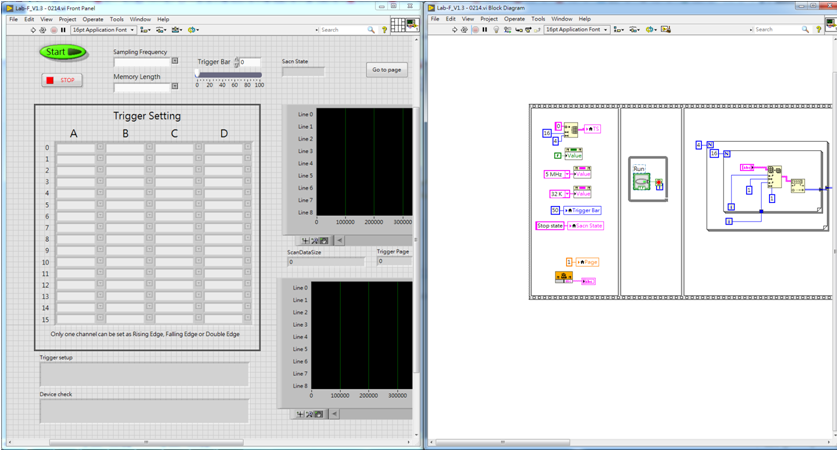Click Device check text box
Screen dimensions: 838x451
(144, 411)
